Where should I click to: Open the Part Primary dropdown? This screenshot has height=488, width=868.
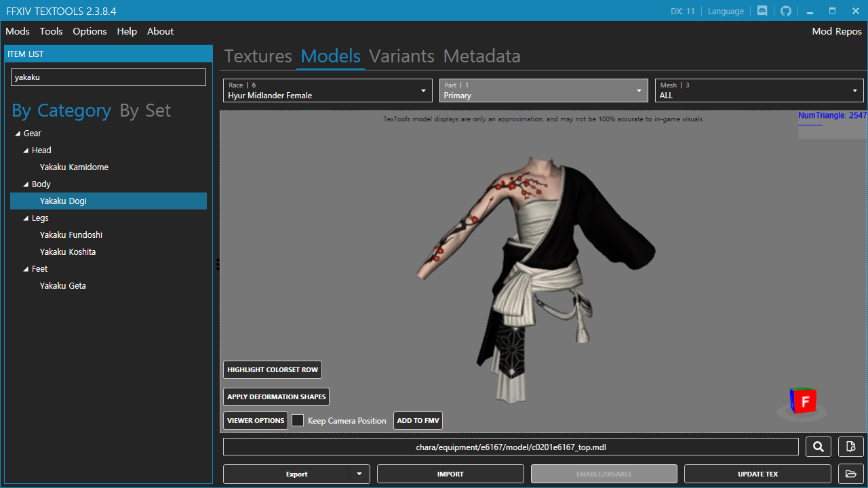544,90
